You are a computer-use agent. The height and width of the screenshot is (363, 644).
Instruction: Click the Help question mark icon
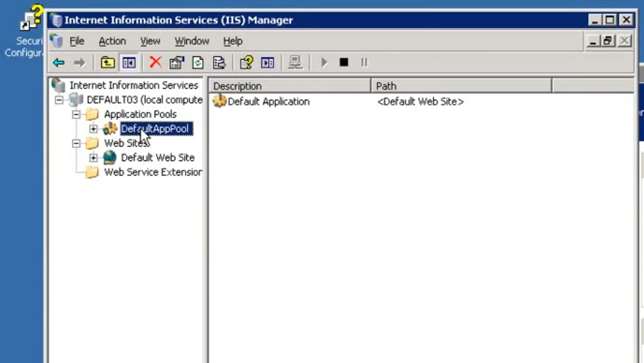coord(247,63)
